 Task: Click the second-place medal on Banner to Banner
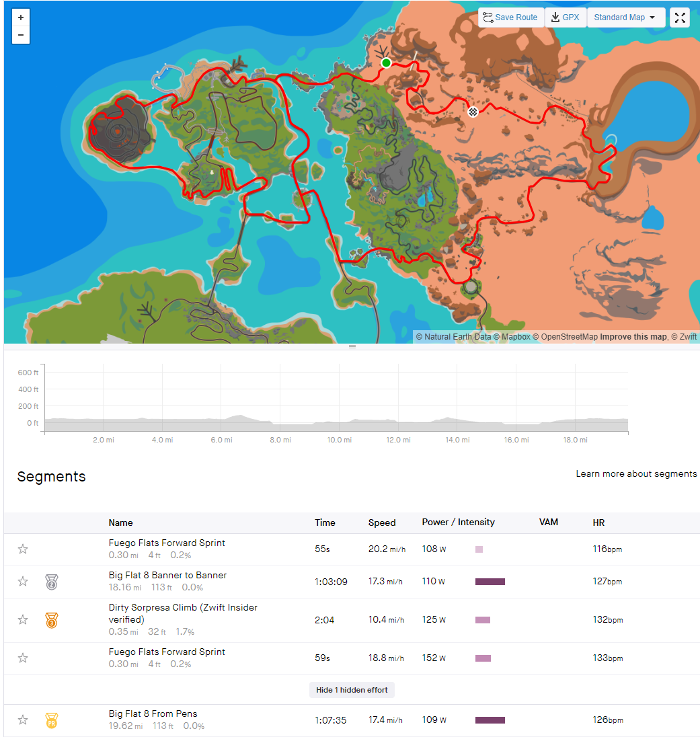[52, 582]
